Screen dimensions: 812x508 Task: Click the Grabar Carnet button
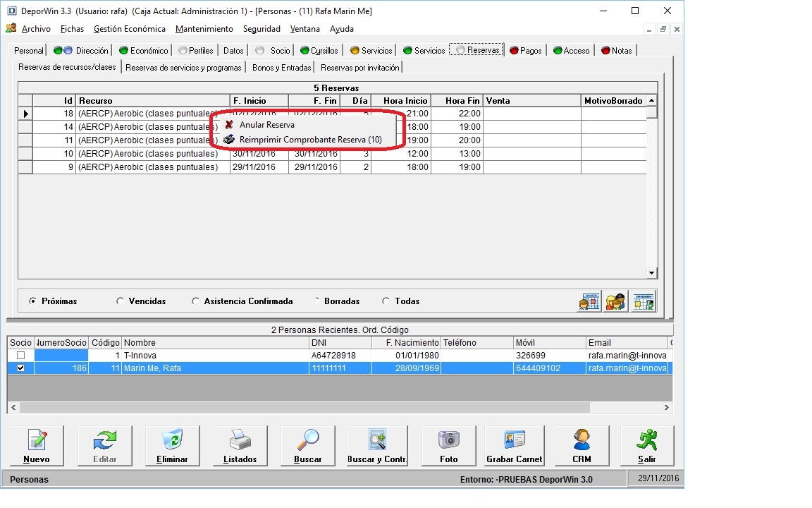(515, 446)
